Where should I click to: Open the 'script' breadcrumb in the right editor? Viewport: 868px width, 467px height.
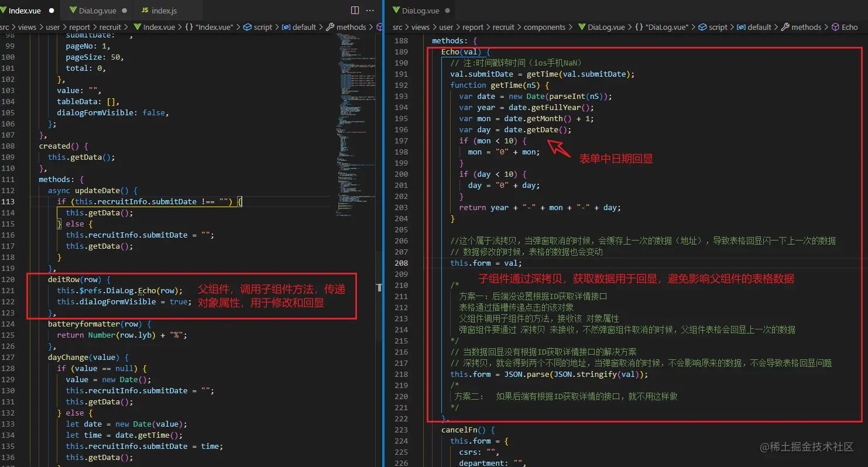713,27
